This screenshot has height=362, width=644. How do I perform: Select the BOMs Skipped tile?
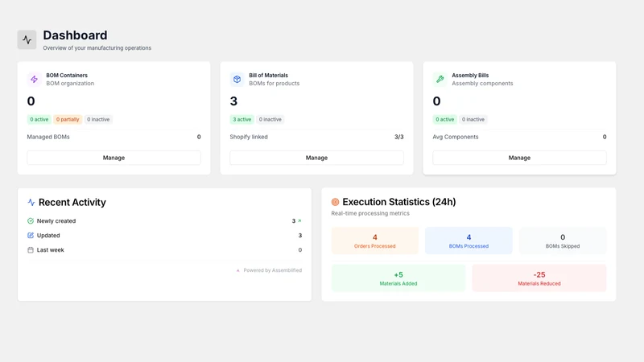click(563, 241)
